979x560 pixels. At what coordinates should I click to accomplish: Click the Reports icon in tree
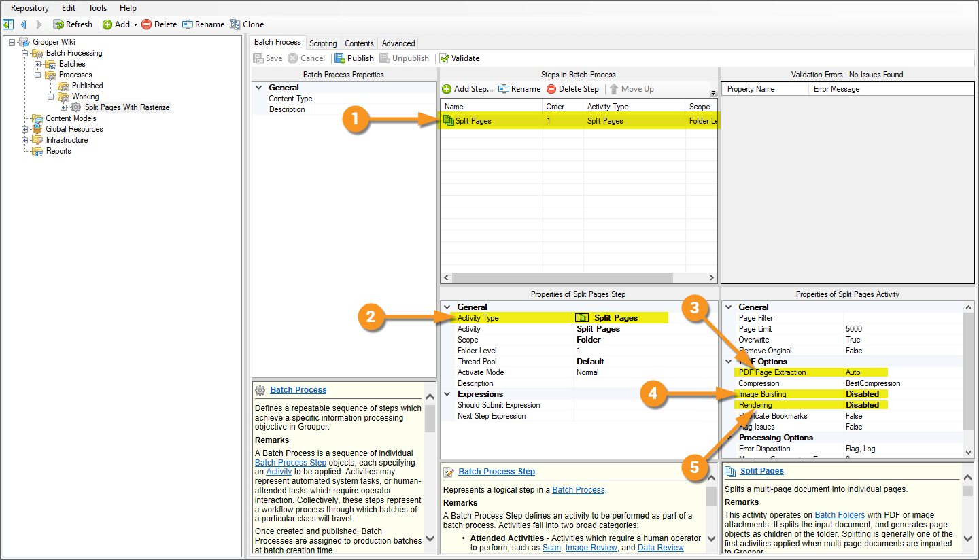(x=38, y=151)
